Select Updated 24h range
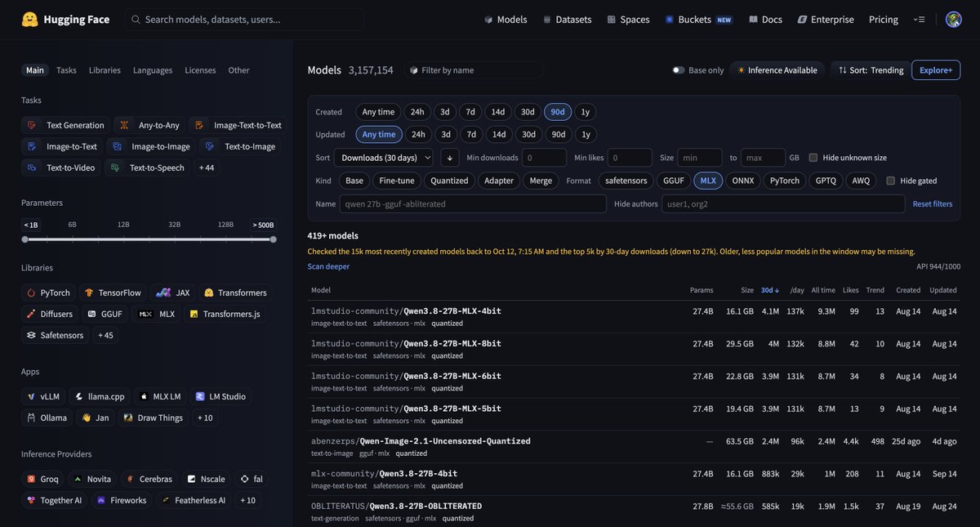This screenshot has width=980, height=527. pos(418,134)
